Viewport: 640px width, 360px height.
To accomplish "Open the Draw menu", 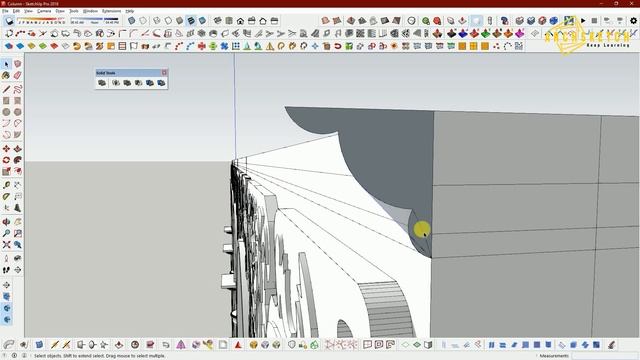I will (60, 11).
